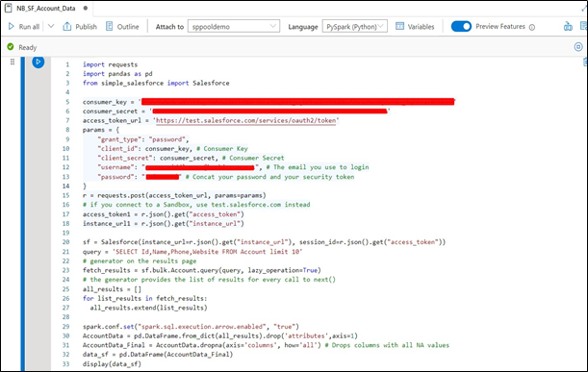
Task: Click the AccountData_Final dropna line
Action: (266, 345)
